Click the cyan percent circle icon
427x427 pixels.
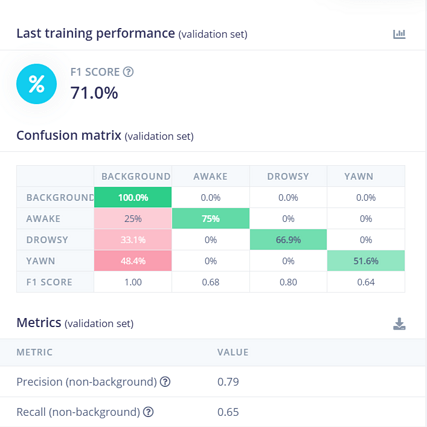tap(36, 84)
